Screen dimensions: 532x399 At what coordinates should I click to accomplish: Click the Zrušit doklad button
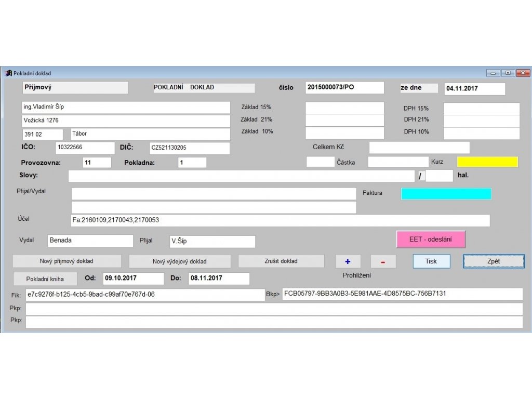tap(281, 261)
